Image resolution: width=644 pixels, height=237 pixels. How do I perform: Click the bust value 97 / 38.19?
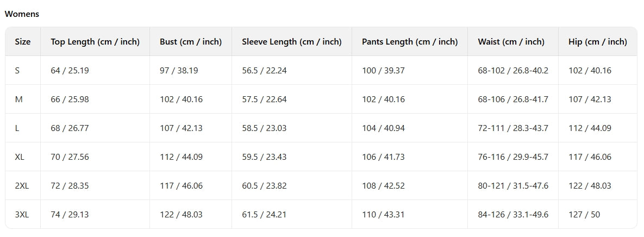[x=179, y=71]
